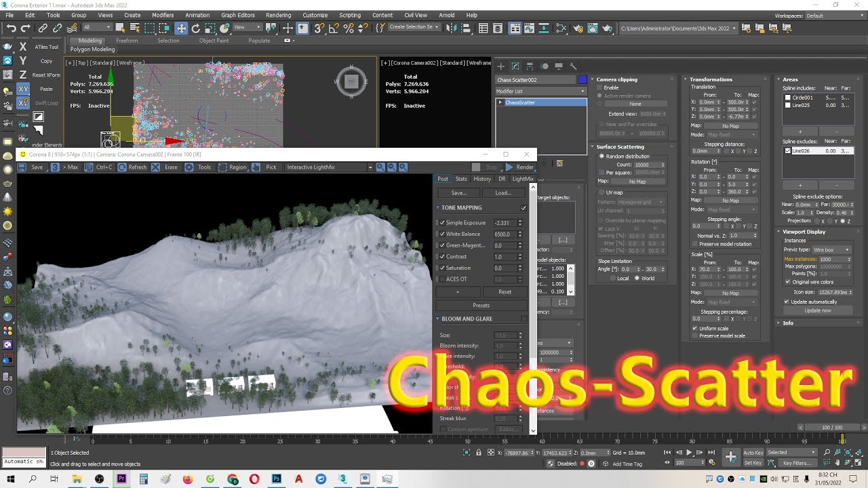868x488 pixels.
Task: Toggle Original wire colors checkbox
Action: 787,282
